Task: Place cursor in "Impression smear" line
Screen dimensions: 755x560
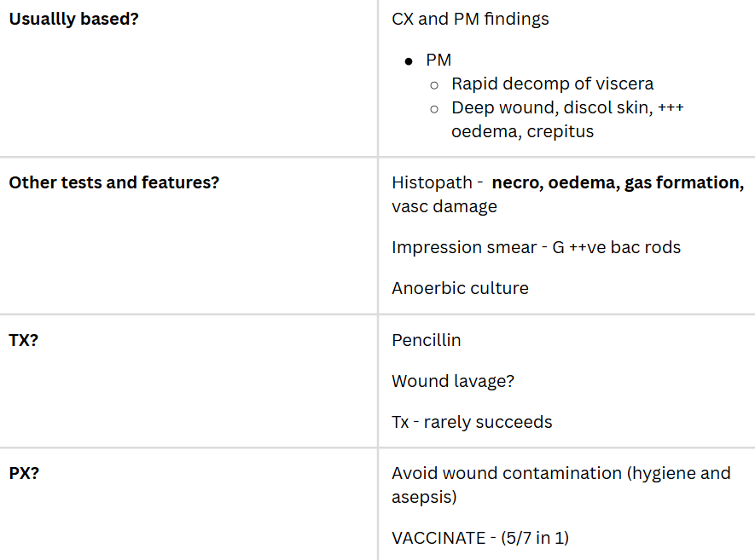Action: (x=536, y=247)
